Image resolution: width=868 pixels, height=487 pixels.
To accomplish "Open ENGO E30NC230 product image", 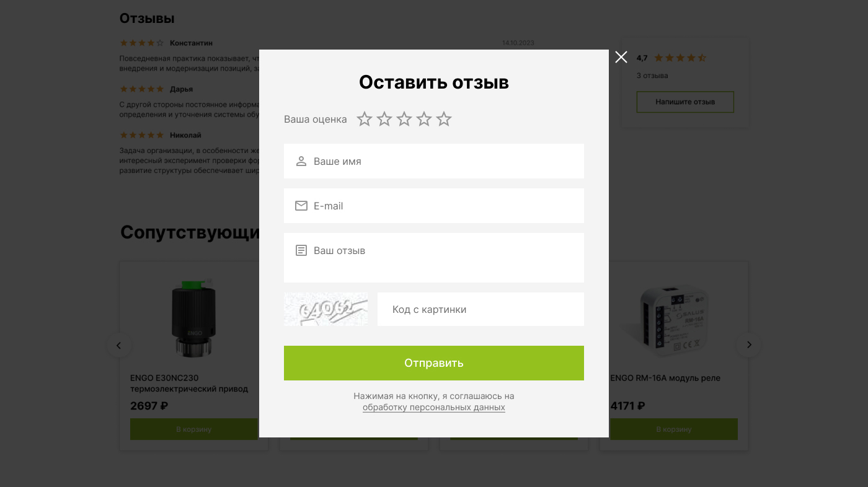I will tap(193, 318).
